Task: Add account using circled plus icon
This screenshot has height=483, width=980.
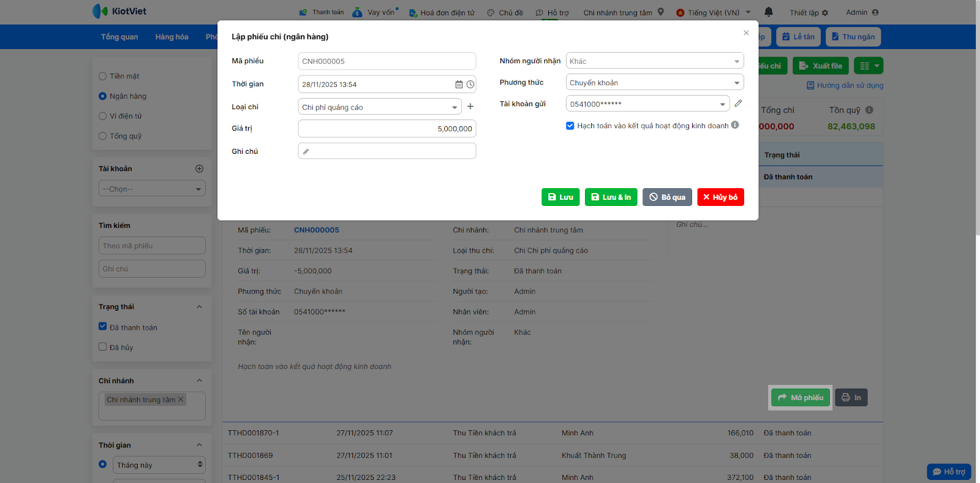Action: coord(199,169)
